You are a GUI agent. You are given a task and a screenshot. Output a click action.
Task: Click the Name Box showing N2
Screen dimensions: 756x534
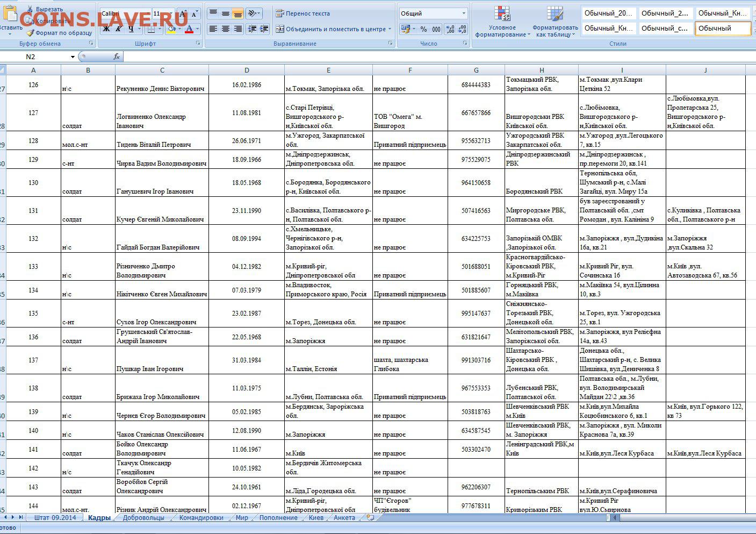tap(34, 56)
